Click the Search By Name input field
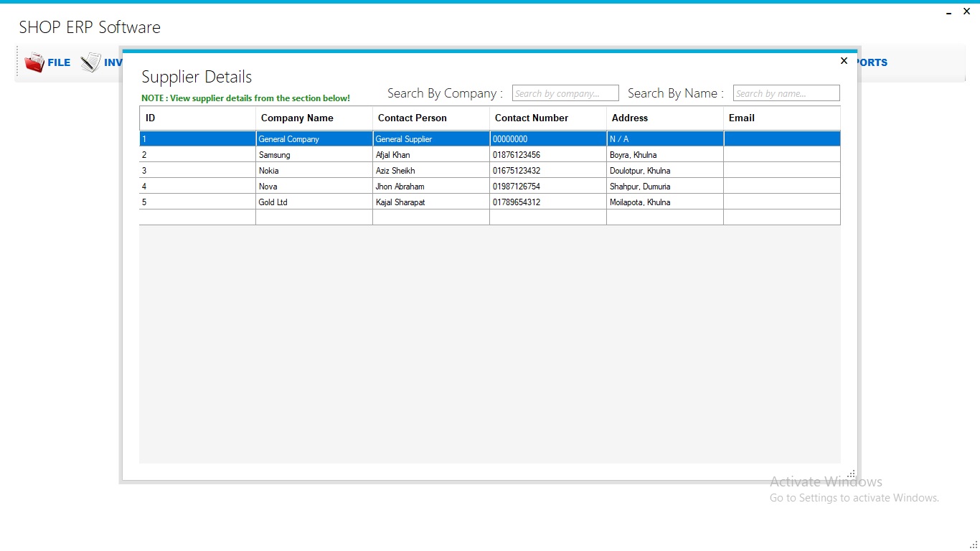 (x=786, y=93)
